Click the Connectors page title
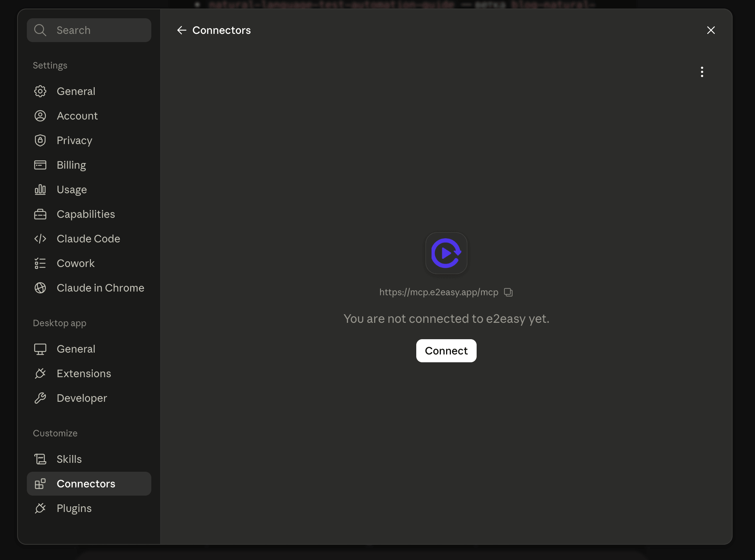Image resolution: width=755 pixels, height=560 pixels. click(x=221, y=30)
